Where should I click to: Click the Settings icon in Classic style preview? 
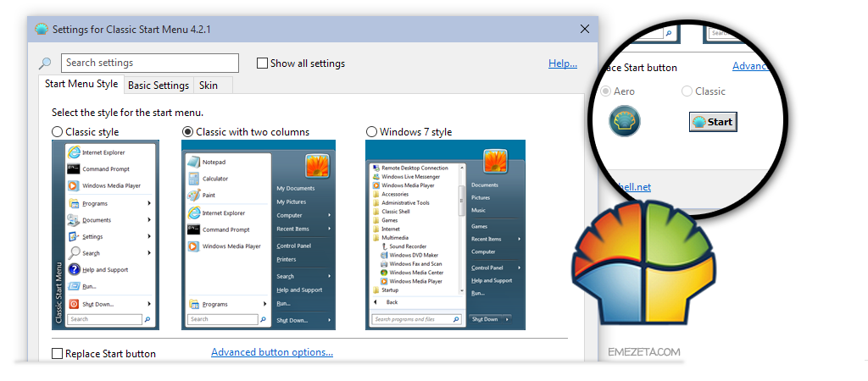coord(74,236)
